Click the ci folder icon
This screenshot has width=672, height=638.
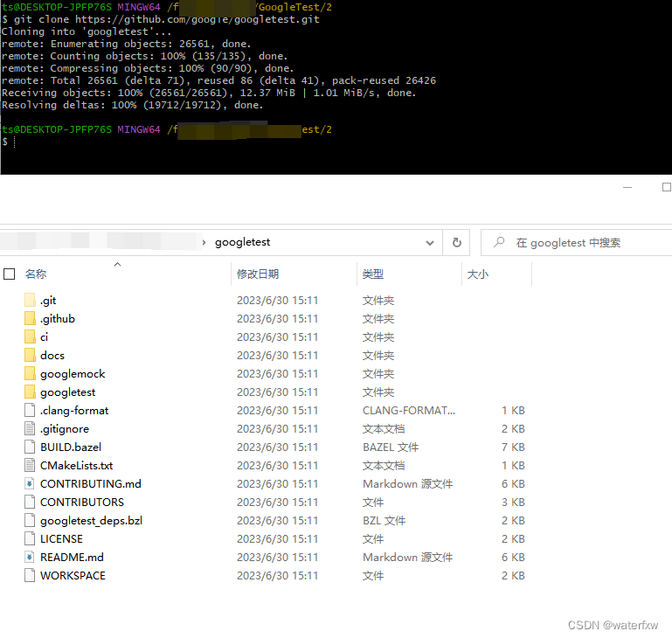coord(30,337)
